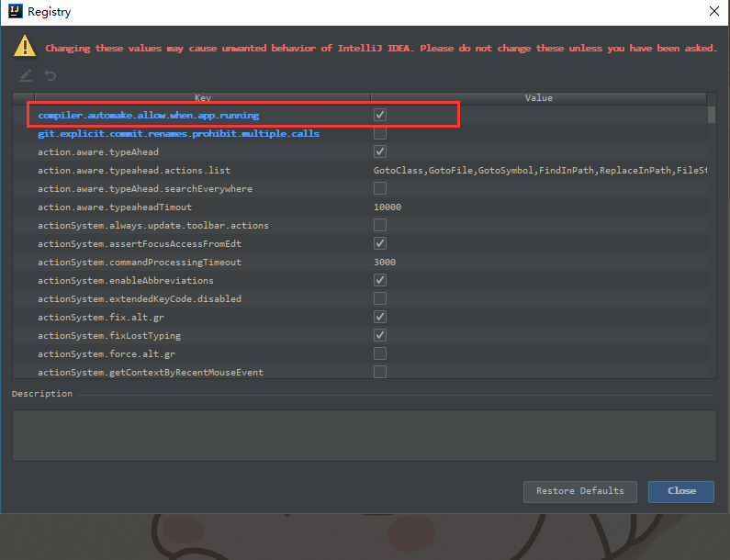Image resolution: width=730 pixels, height=560 pixels.
Task: Click the Value column header
Action: [538, 97]
